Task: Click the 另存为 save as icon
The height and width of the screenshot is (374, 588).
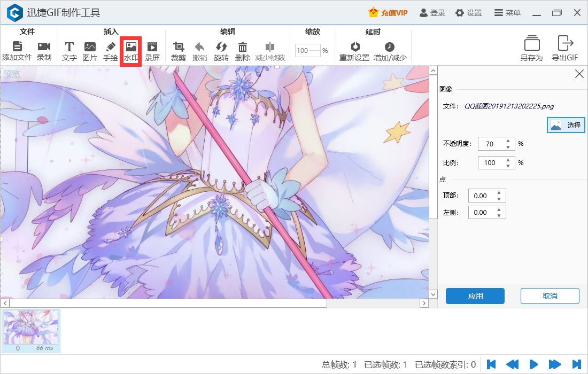Action: click(532, 43)
